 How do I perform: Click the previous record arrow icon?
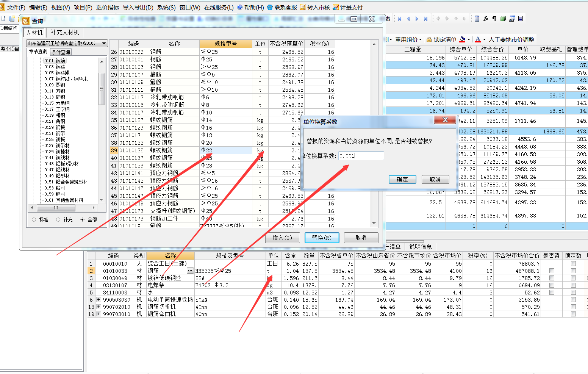[x=408, y=19]
